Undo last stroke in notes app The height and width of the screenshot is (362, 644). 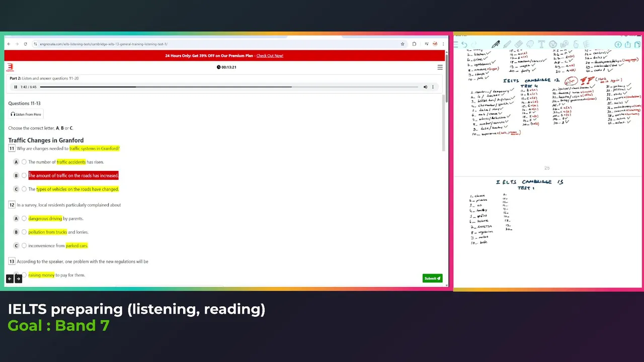click(x=464, y=44)
